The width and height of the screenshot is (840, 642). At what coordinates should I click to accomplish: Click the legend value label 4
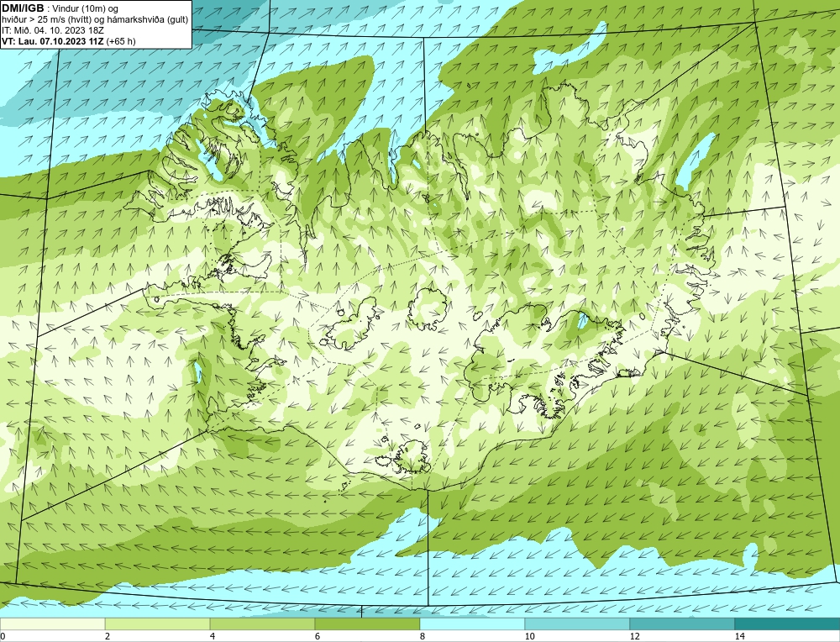[213, 636]
